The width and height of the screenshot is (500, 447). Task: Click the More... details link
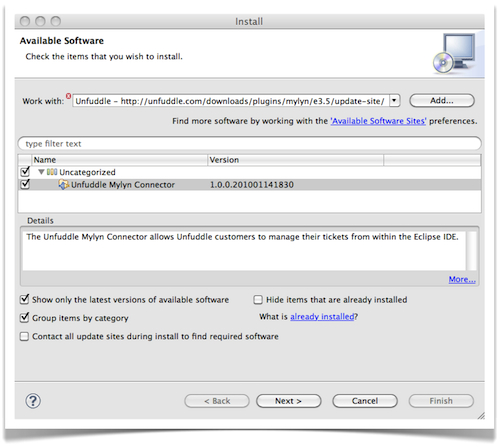click(462, 279)
